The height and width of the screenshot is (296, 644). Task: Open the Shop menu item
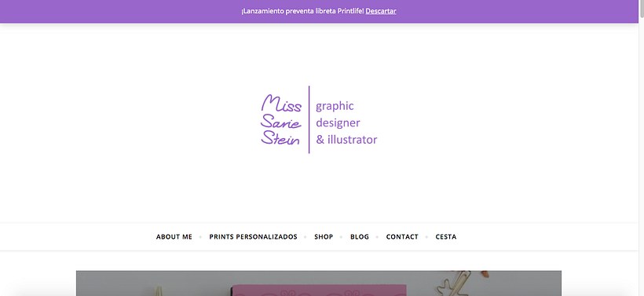click(x=324, y=237)
